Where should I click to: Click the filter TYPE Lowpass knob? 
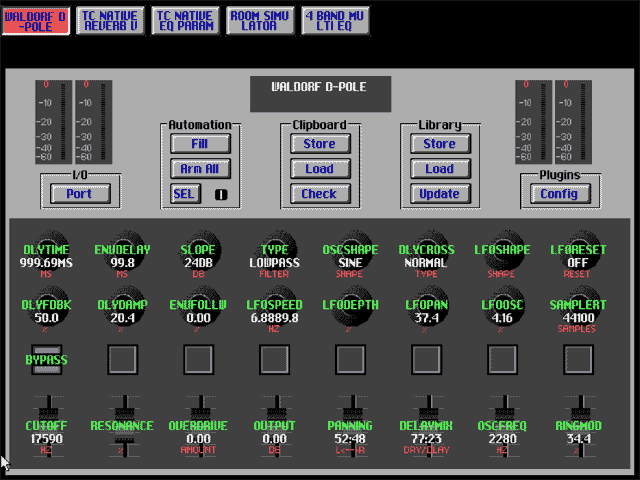[x=275, y=250]
